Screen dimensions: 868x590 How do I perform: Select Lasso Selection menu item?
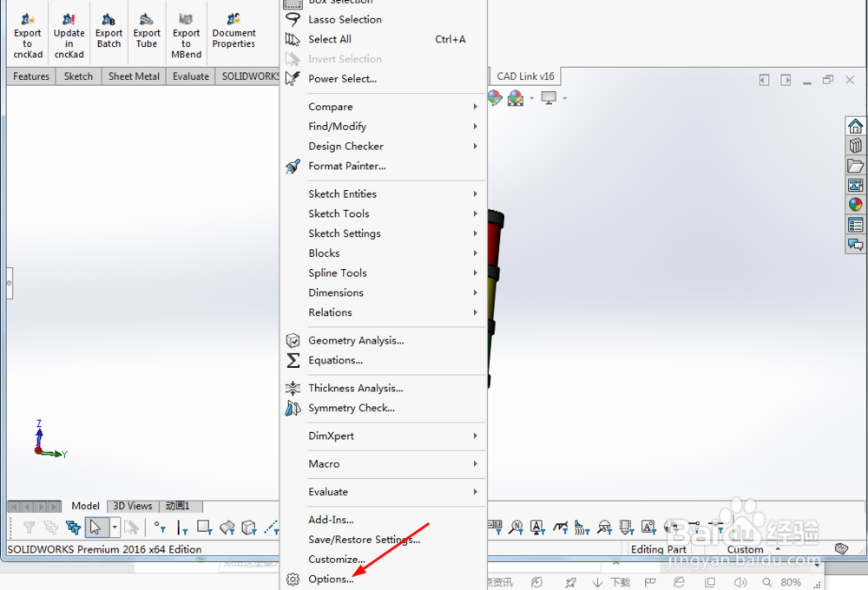coord(383,19)
